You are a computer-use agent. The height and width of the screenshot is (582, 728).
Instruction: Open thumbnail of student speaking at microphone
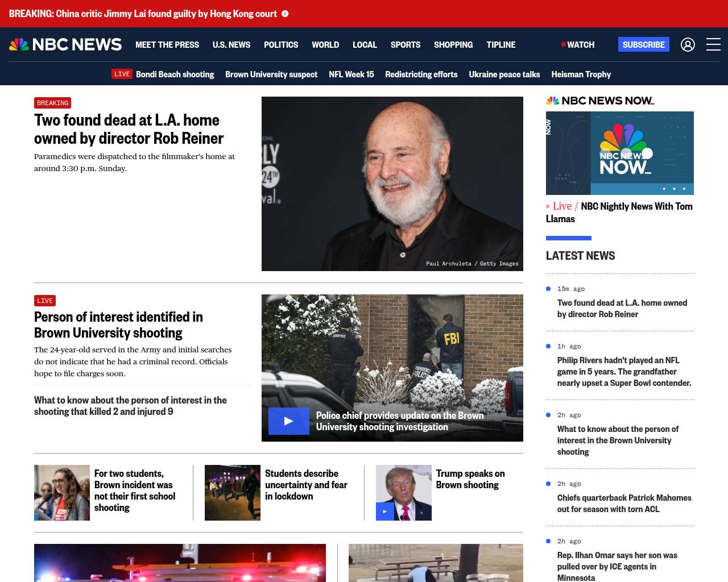tap(62, 493)
